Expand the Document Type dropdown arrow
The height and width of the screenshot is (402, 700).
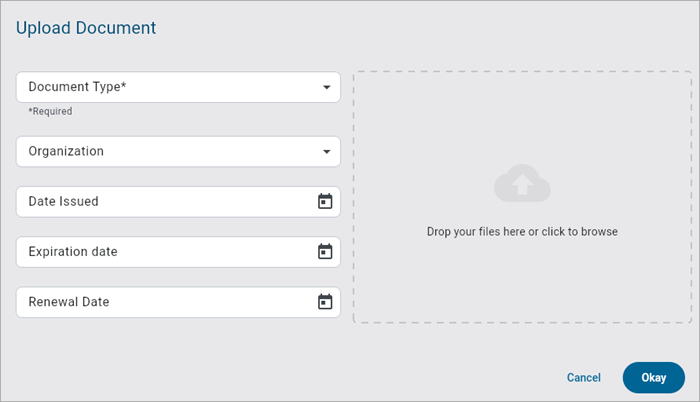pyautogui.click(x=326, y=88)
